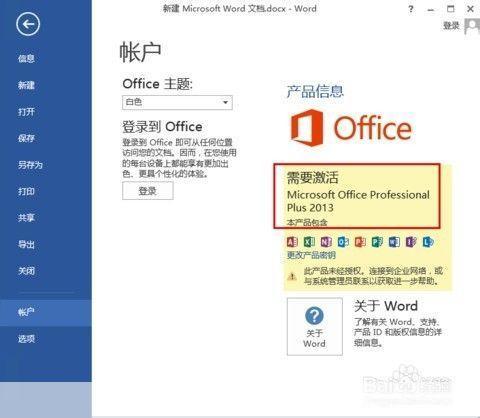Click the 登录 button under 登录到 Office
The width and height of the screenshot is (480, 418).
[x=148, y=191]
